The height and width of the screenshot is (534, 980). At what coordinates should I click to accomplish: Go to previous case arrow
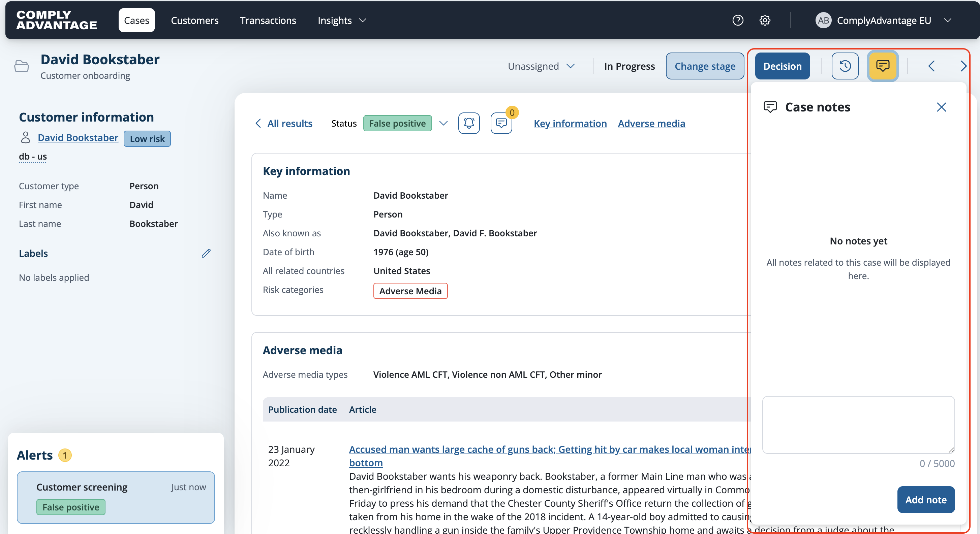[x=931, y=66]
